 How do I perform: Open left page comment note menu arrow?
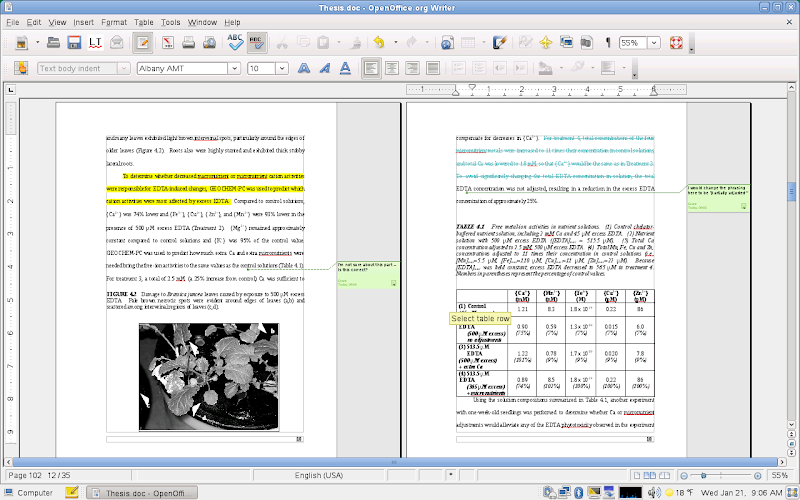click(393, 283)
